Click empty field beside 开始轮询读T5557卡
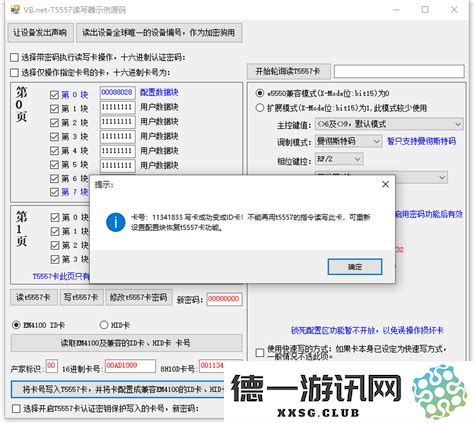 tap(399, 71)
